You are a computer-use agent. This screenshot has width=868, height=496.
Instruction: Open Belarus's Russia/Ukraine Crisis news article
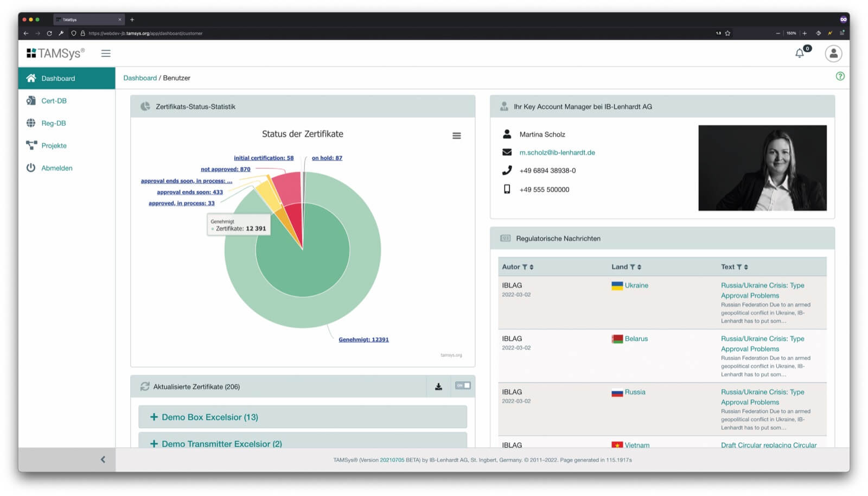coord(762,344)
